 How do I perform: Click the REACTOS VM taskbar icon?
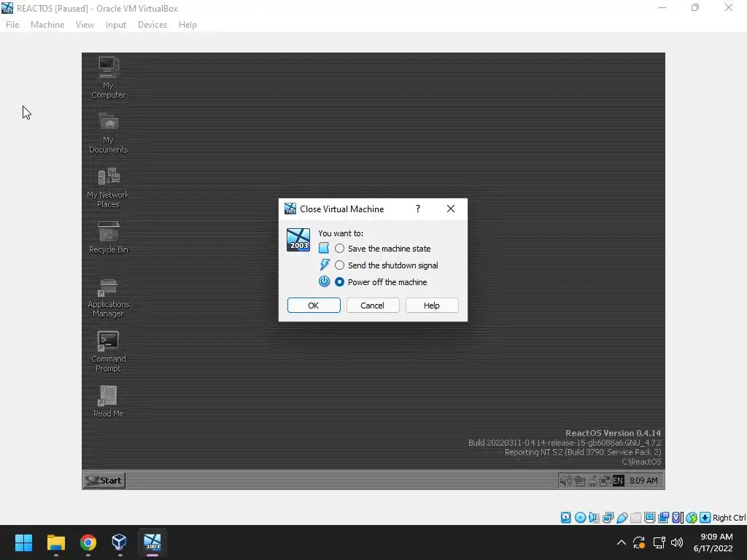152,542
